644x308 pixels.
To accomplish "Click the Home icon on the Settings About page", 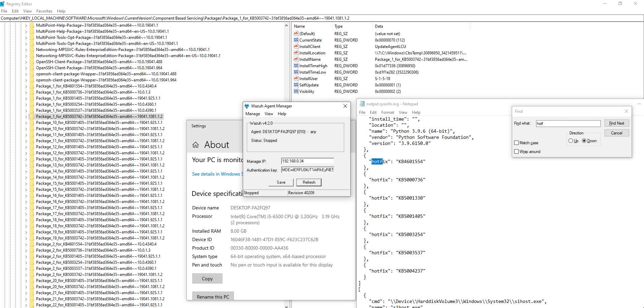I will [196, 145].
